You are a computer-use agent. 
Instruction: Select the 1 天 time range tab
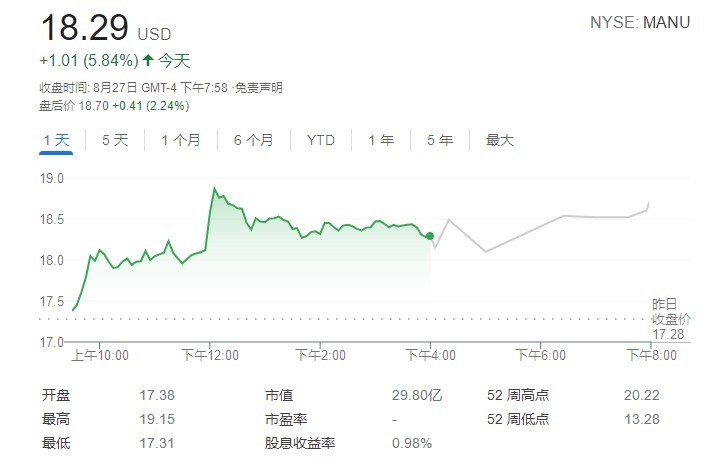coord(56,140)
